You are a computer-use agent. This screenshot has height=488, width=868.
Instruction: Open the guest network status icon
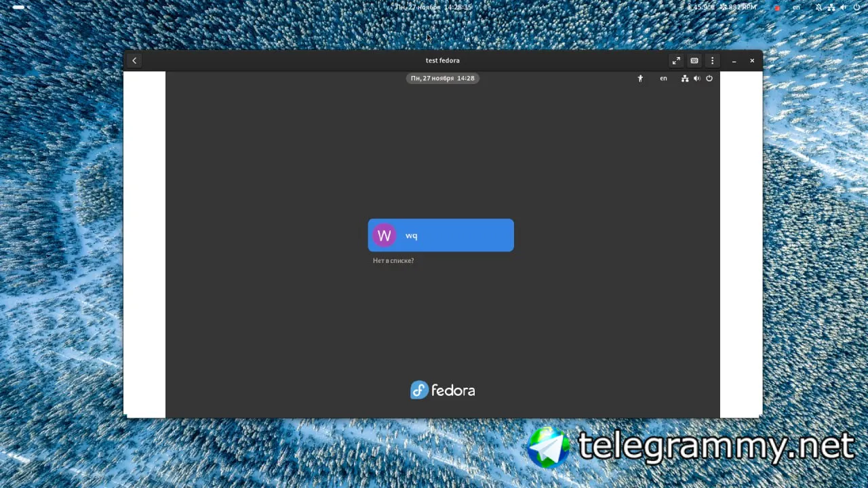coord(685,79)
